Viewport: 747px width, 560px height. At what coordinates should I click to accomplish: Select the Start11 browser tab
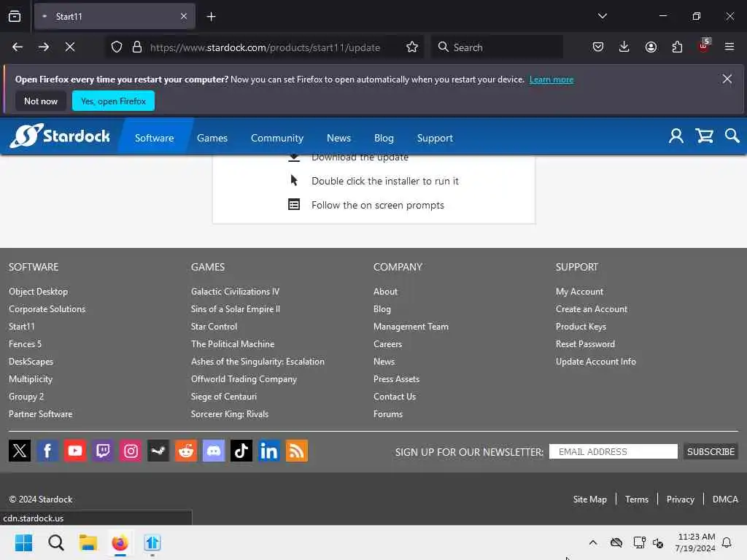click(115, 17)
